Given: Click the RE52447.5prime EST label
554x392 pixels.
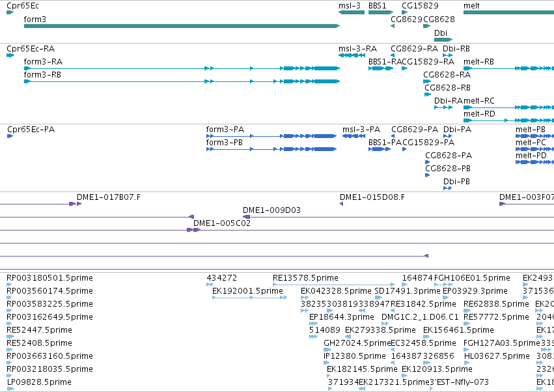Looking at the screenshot, I should [39, 331].
